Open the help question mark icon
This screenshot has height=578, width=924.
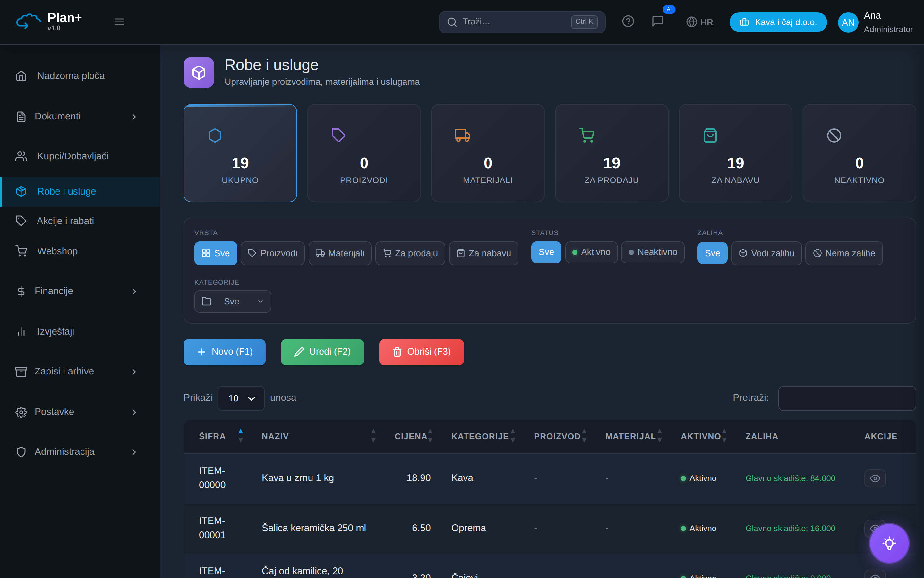pyautogui.click(x=628, y=22)
